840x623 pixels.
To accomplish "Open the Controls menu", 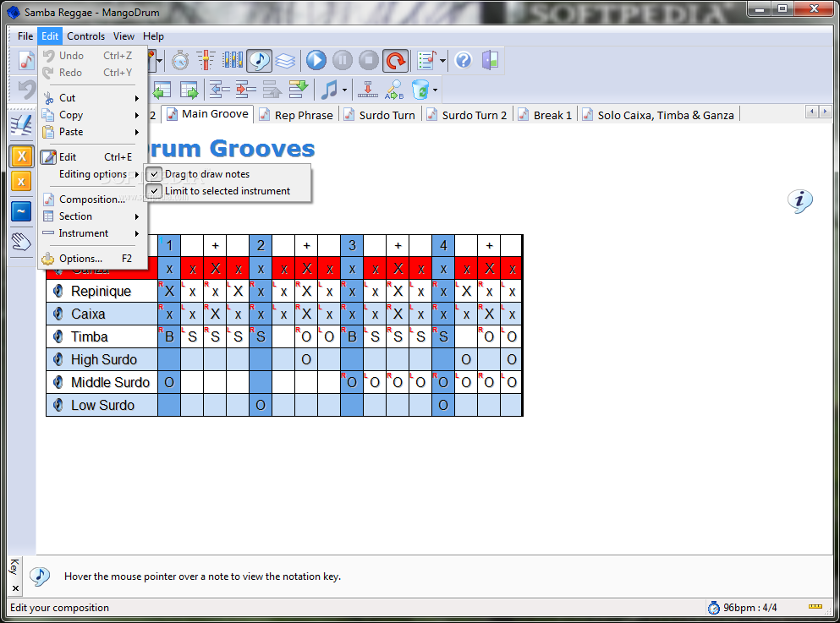I will click(85, 36).
